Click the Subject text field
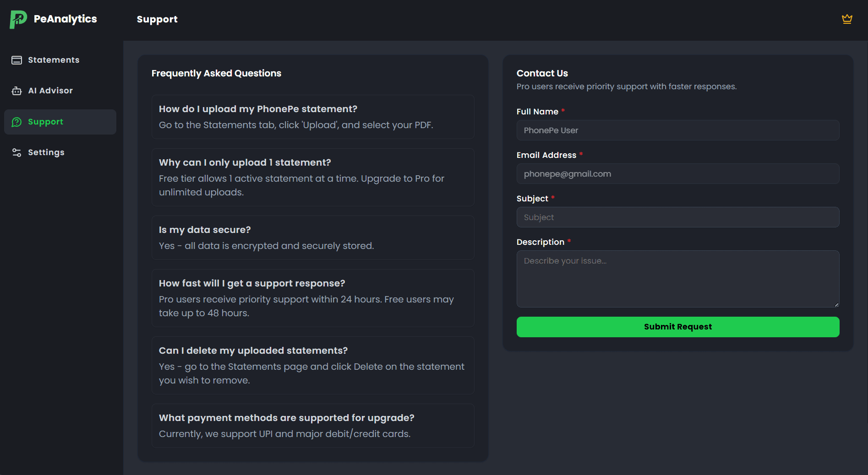This screenshot has height=475, width=868. coord(678,217)
